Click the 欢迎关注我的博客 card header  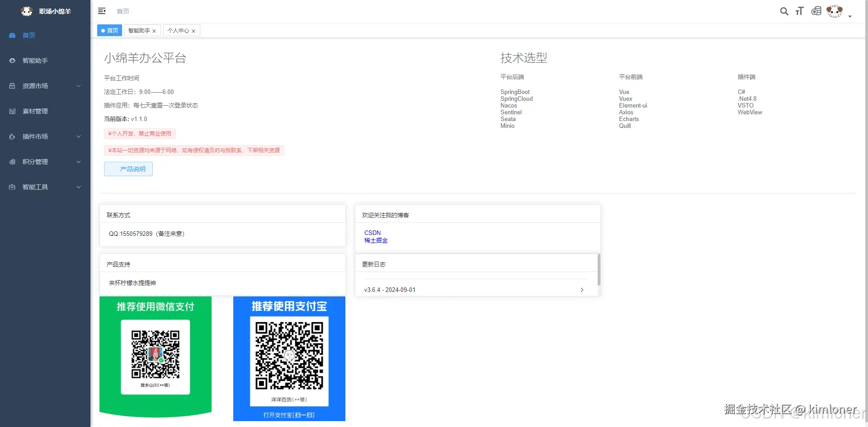coord(478,214)
